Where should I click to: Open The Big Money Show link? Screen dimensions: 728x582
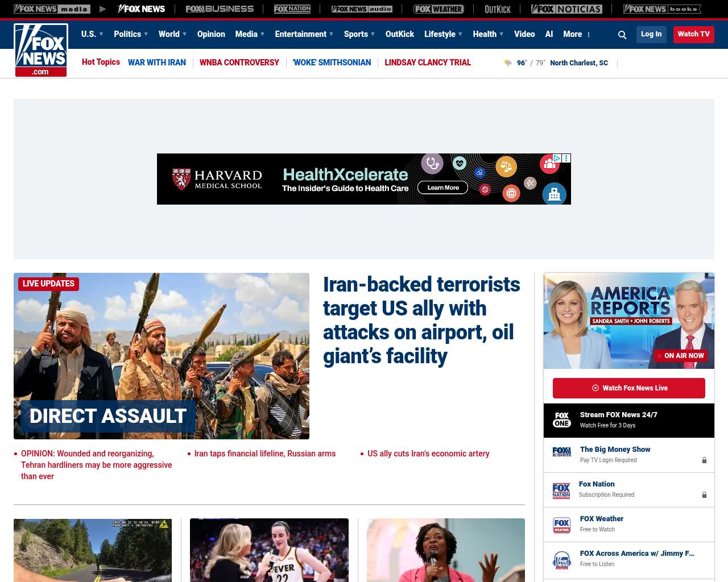click(x=615, y=450)
